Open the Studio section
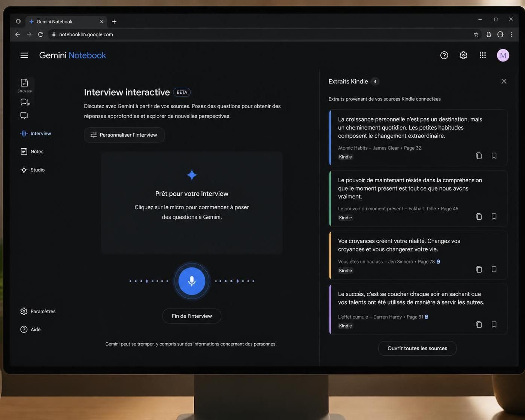 click(x=33, y=170)
